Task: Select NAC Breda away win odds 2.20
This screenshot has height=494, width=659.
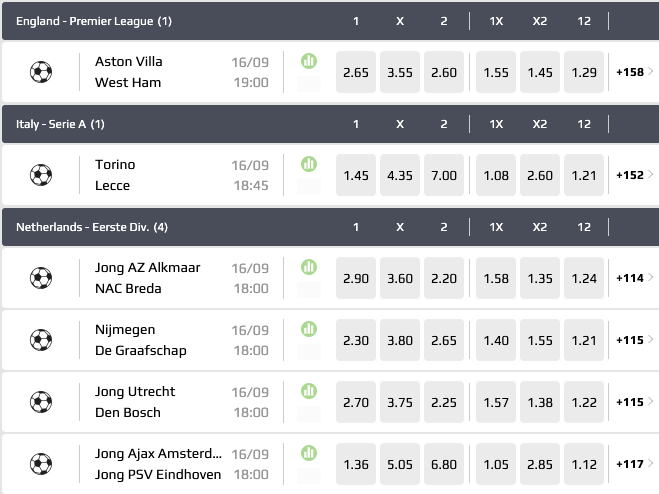Action: click(x=442, y=278)
